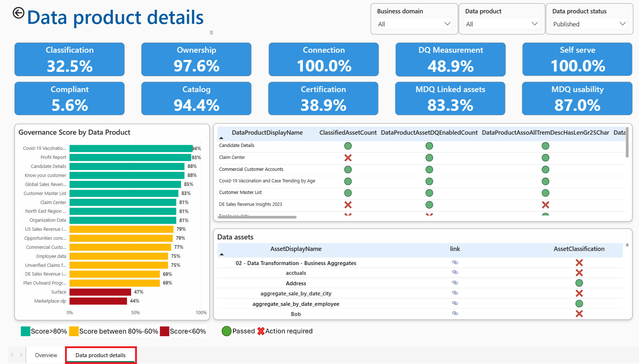639x364 pixels.
Task: Click previous page arrow in tab bar
Action: pyautogui.click(x=12, y=355)
